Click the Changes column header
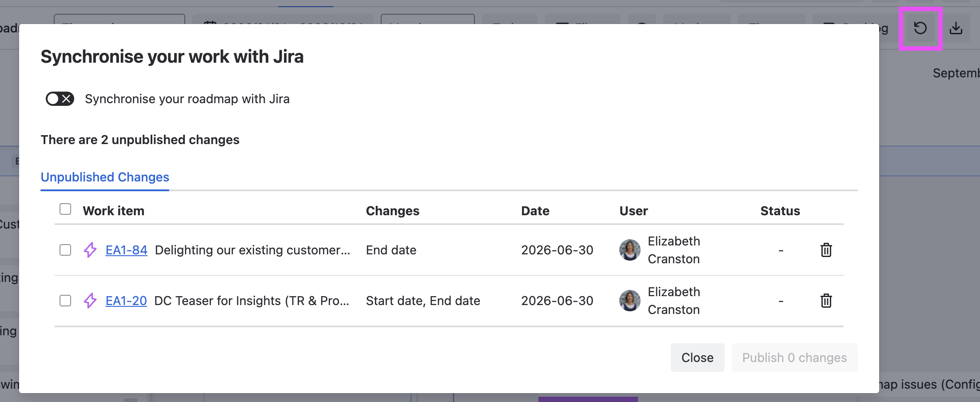Image resolution: width=980 pixels, height=402 pixels. 393,211
